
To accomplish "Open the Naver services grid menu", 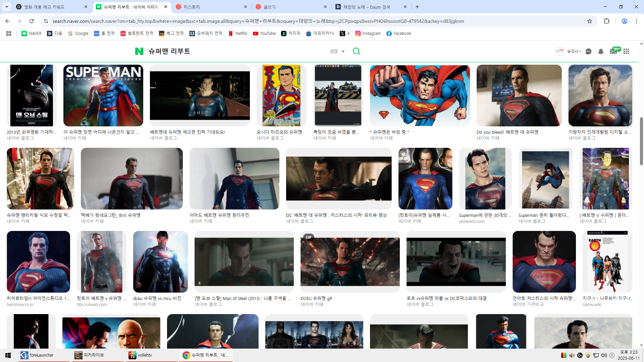I will [626, 51].
